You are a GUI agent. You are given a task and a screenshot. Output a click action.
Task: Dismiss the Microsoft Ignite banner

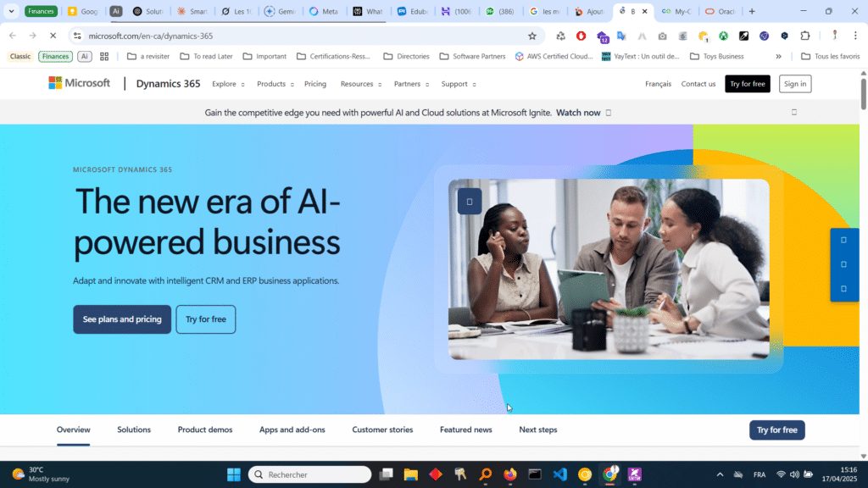pos(793,113)
